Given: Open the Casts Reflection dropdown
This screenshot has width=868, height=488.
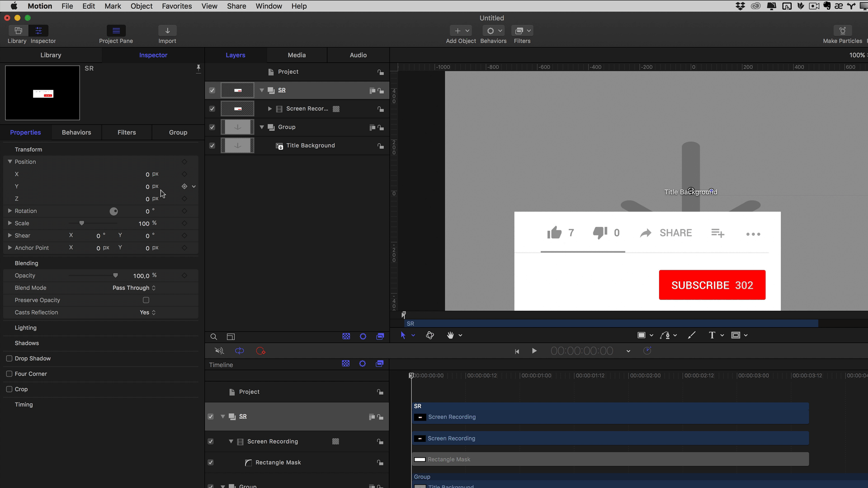Looking at the screenshot, I should point(148,312).
